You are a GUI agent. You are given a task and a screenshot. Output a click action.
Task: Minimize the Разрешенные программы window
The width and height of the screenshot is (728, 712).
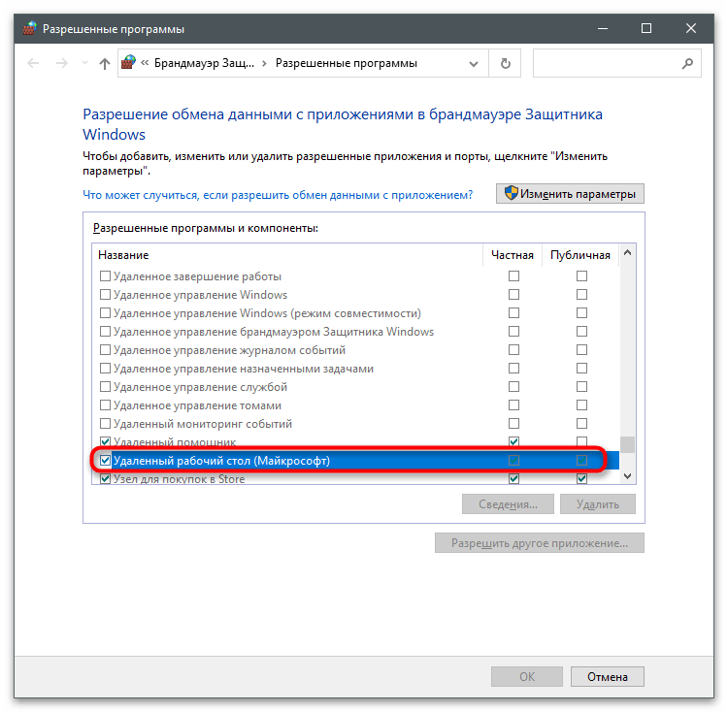click(603, 29)
